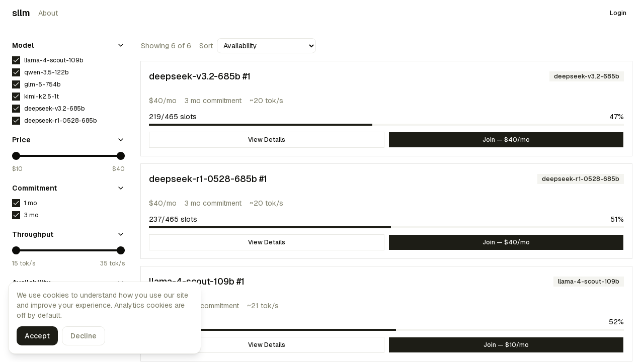
Task: Uncheck the llama-4-scout-109b model filter
Action: (16, 60)
